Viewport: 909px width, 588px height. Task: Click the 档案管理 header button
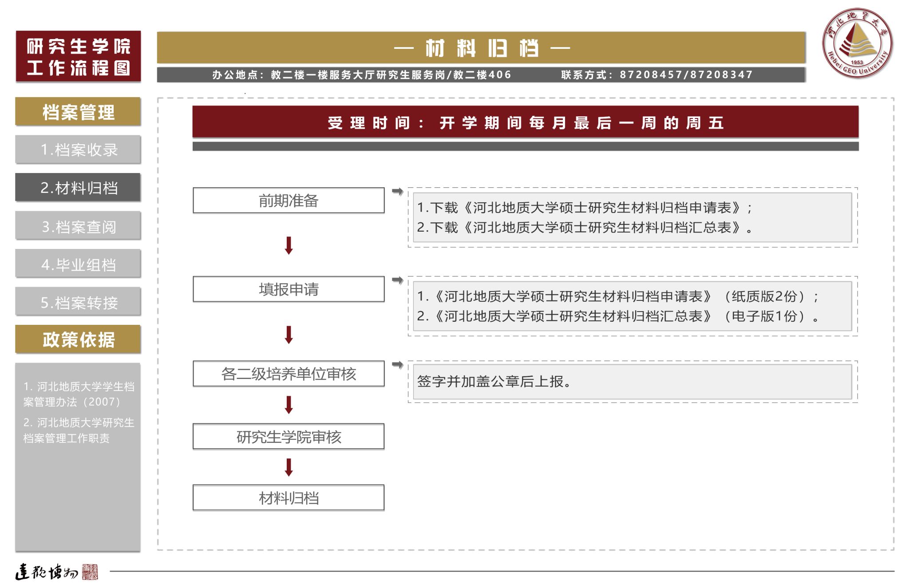coord(78,112)
